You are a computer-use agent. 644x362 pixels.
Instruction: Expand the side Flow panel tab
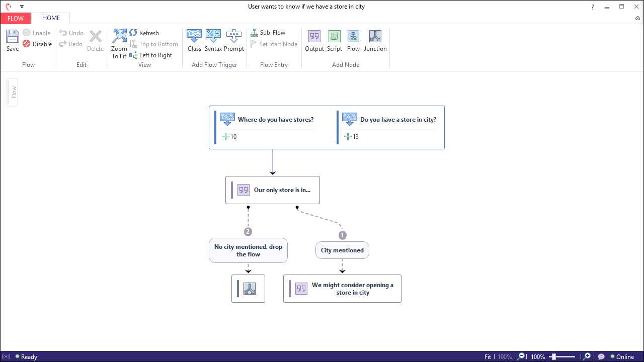click(x=13, y=92)
